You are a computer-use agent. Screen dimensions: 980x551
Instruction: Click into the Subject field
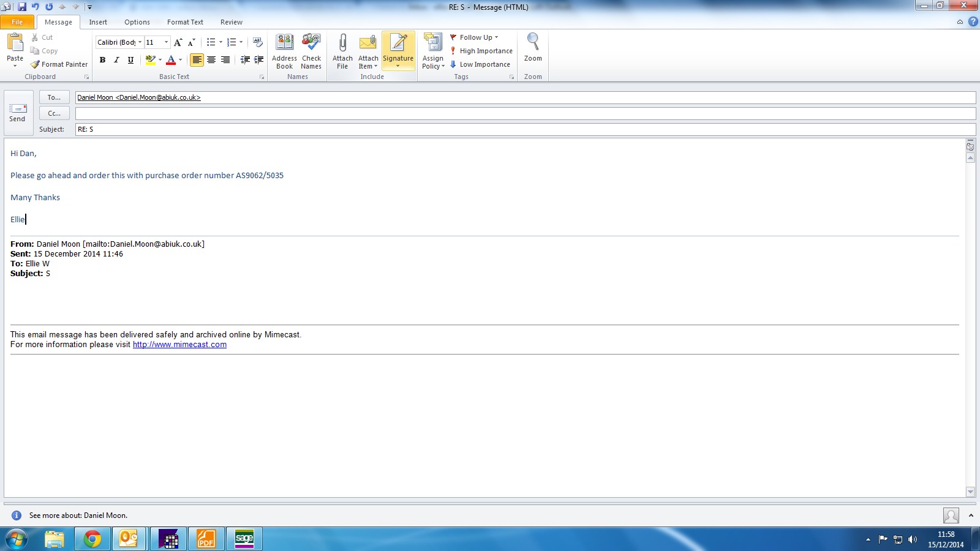[526, 129]
